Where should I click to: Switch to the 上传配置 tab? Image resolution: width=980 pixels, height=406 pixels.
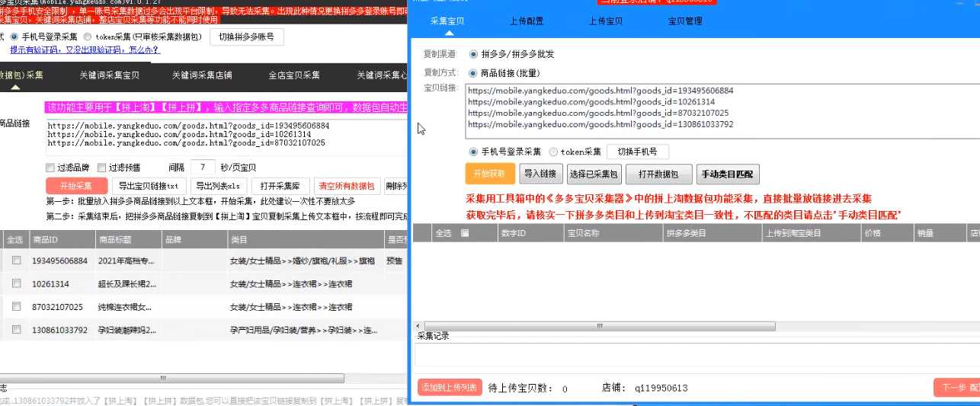click(527, 21)
